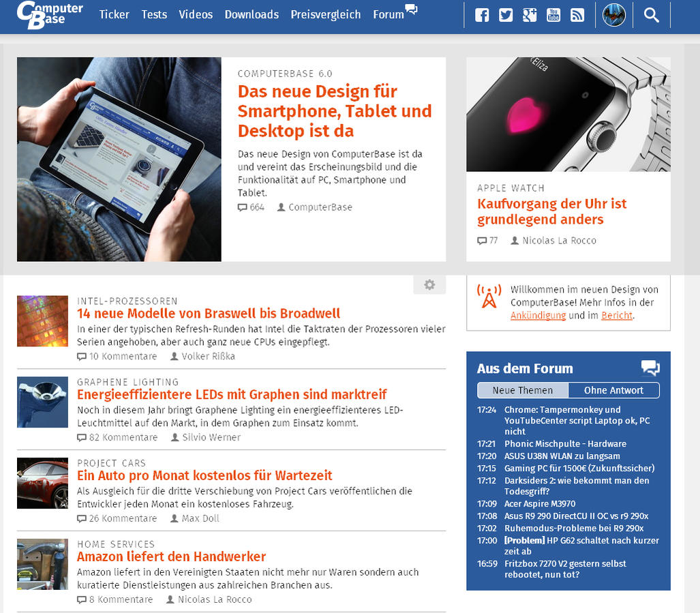Open forum thread Phonic Mischpulte - Hardware

pos(565,444)
